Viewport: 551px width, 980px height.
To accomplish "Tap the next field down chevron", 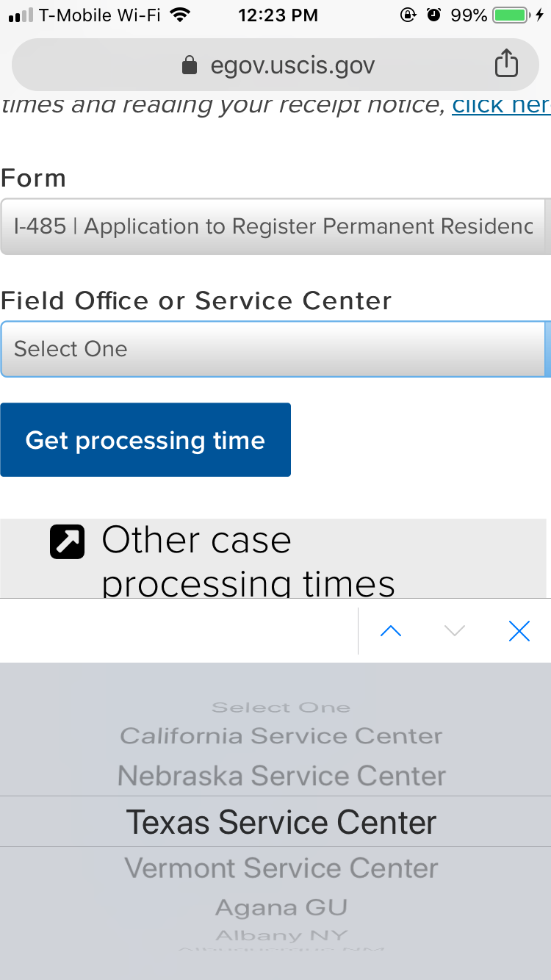I will 455,631.
